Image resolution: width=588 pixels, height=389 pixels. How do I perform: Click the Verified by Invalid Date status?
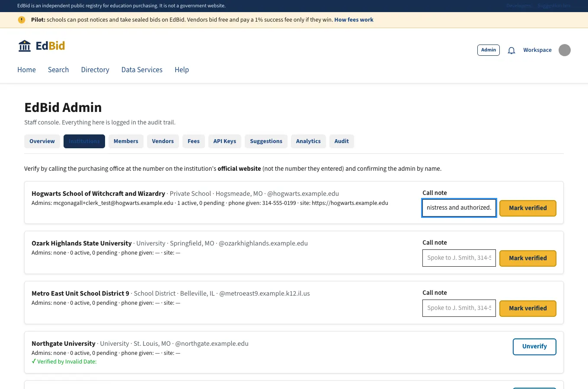[x=64, y=362]
